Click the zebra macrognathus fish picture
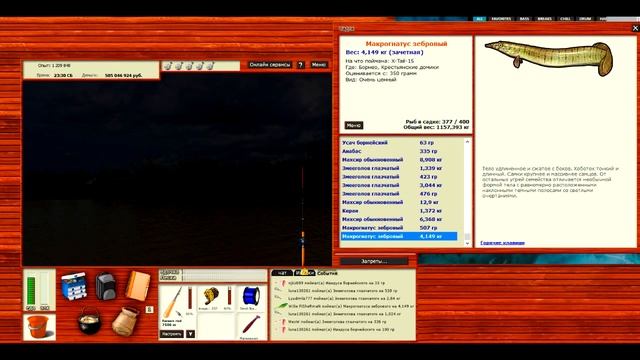640x360 pixels. (550, 58)
